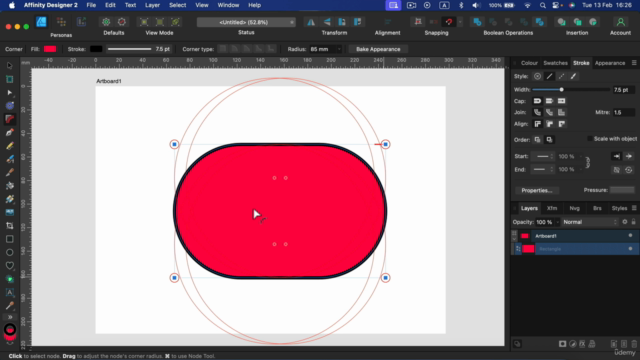
Task: Switch to the Styles tab
Action: 619,208
